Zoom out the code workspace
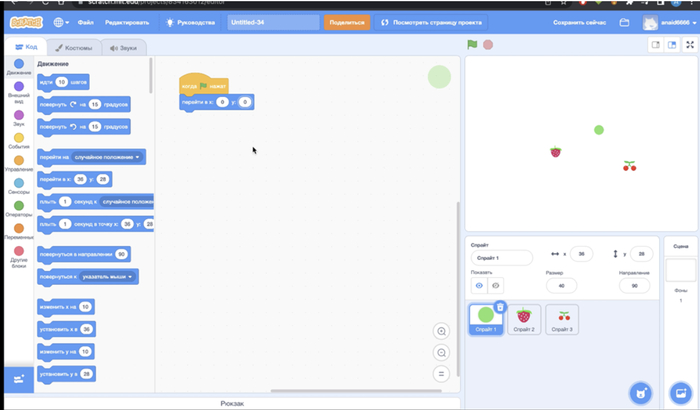The height and width of the screenshot is (410, 700). click(x=441, y=352)
